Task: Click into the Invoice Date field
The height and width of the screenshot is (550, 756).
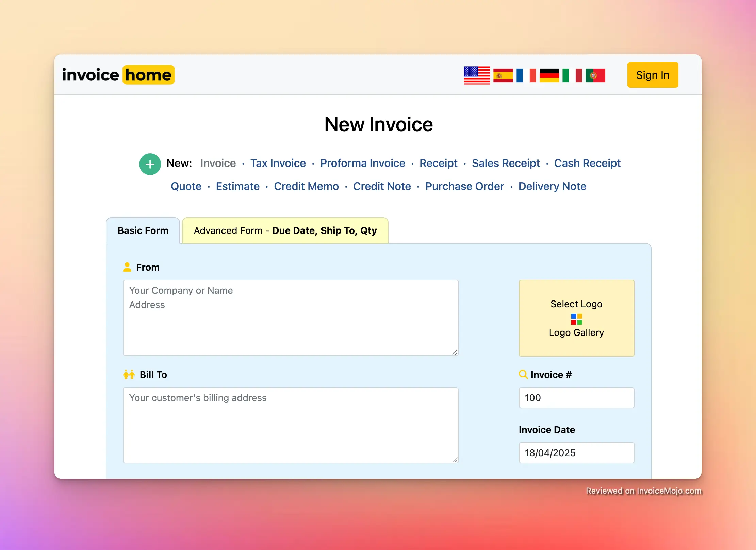Action: 576,452
